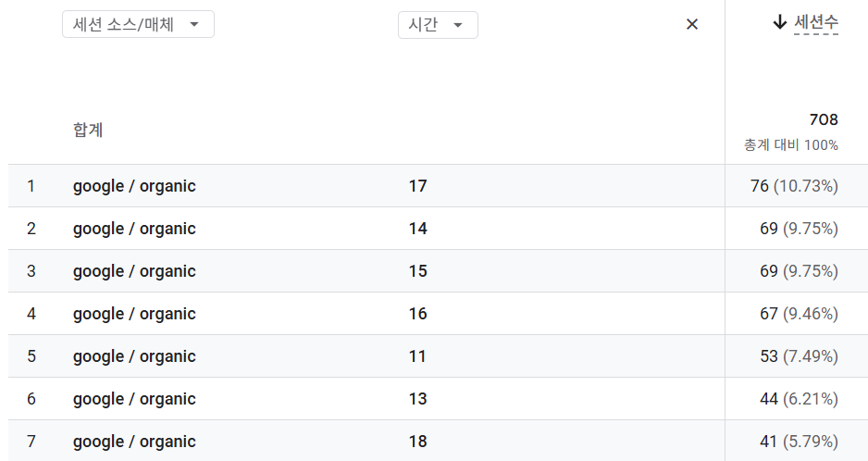The height and width of the screenshot is (461, 868).
Task: Click the descending sort arrow beside 세션수
Action: click(779, 23)
